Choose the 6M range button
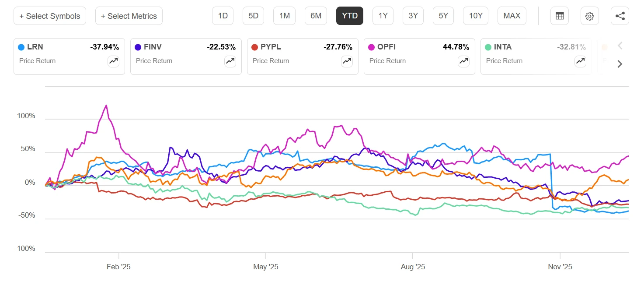644x289 pixels. [x=316, y=16]
